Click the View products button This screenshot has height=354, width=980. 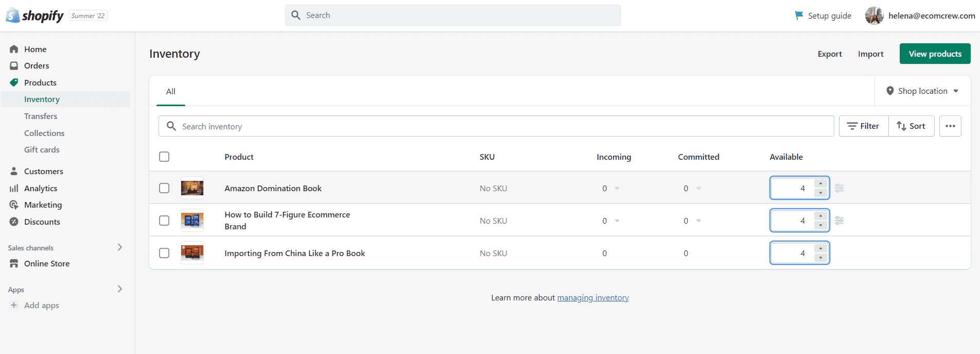click(x=935, y=54)
